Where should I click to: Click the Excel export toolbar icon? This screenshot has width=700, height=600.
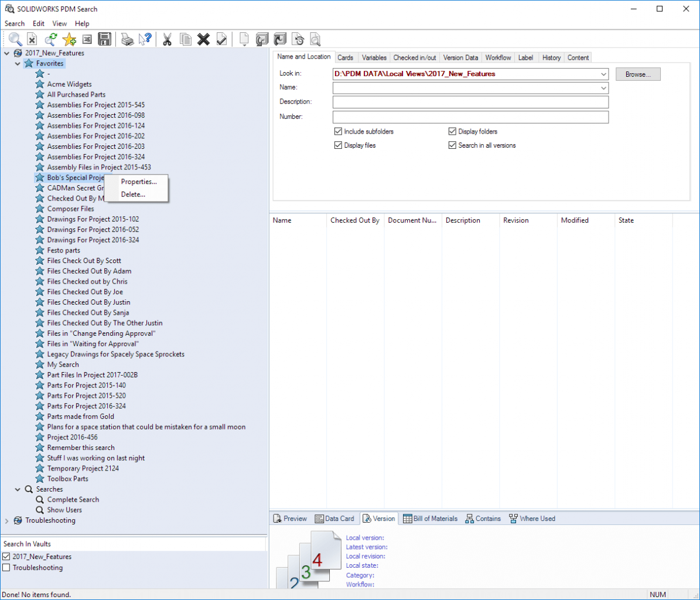coord(87,39)
